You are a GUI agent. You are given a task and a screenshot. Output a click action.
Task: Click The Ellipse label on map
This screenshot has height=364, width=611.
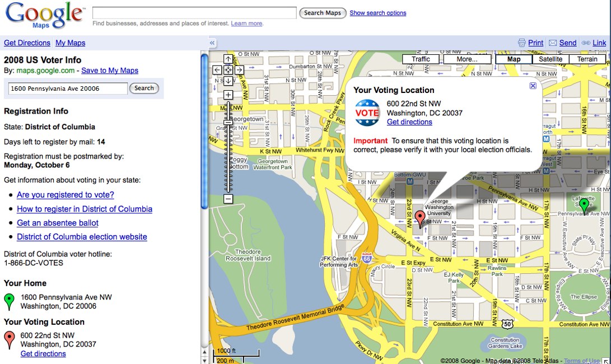584,297
